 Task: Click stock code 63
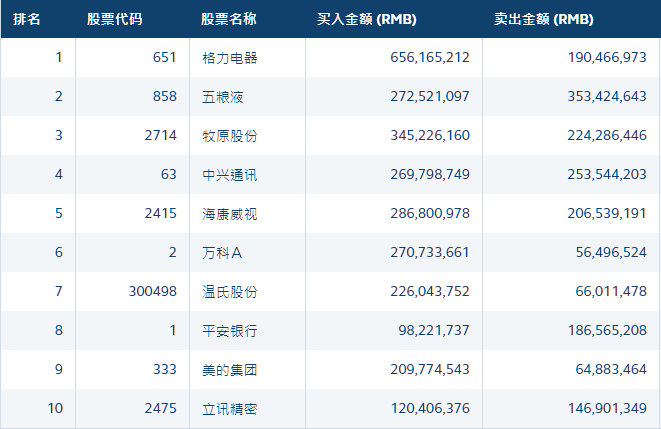(169, 174)
